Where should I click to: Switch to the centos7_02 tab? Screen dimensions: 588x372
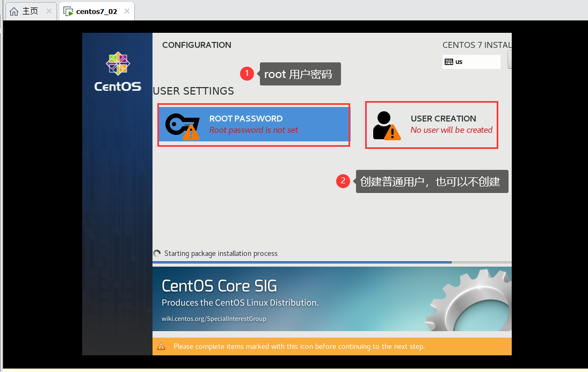[97, 11]
